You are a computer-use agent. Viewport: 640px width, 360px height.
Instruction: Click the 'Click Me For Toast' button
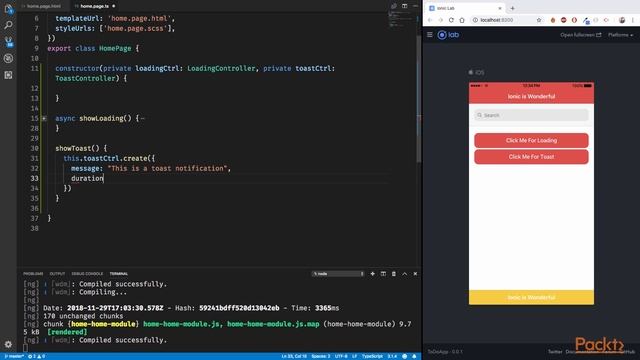(531, 157)
